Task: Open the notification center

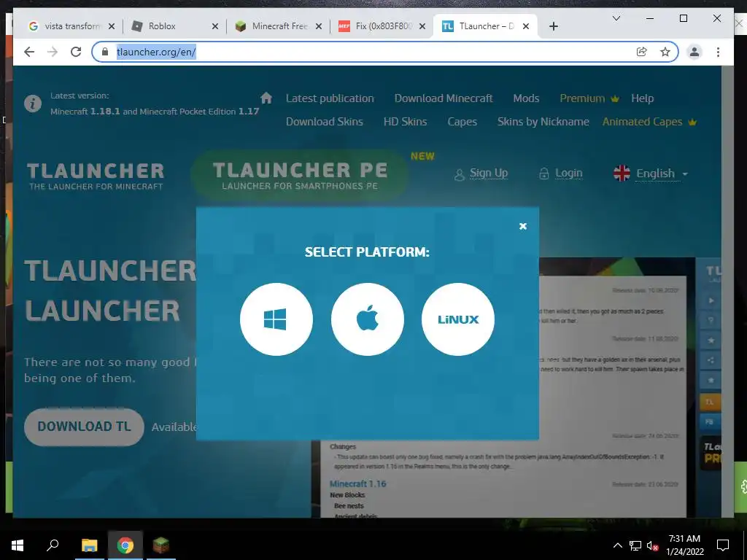Action: [723, 545]
